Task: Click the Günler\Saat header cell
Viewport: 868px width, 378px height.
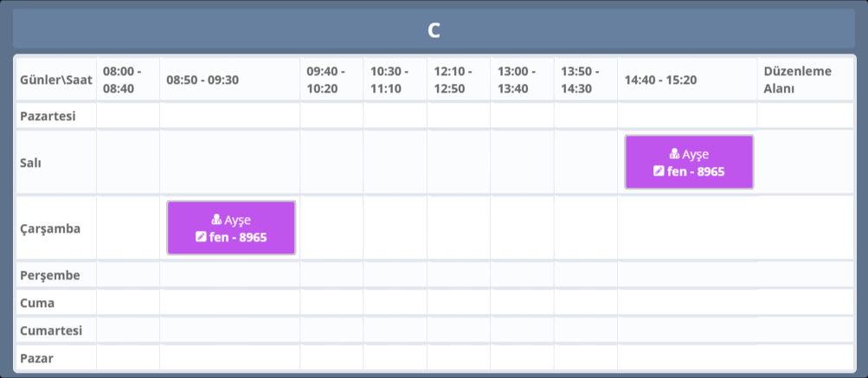Action: pos(55,80)
